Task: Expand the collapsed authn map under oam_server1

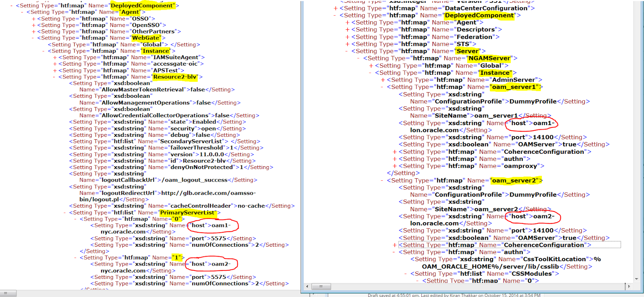Action: point(395,159)
